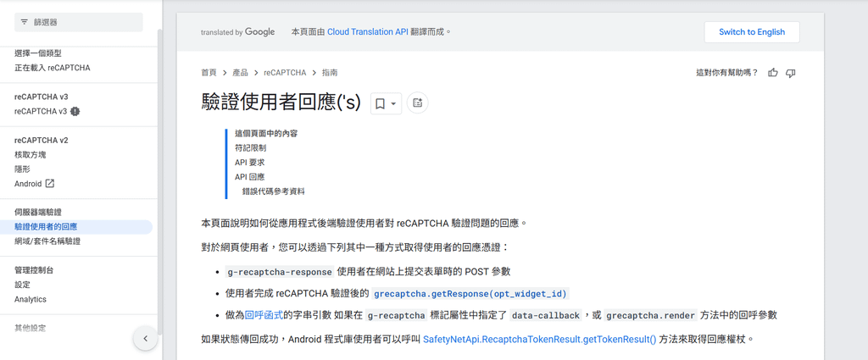Select 設定 sidebar item
Image resolution: width=868 pixels, height=360 pixels.
[x=22, y=285]
